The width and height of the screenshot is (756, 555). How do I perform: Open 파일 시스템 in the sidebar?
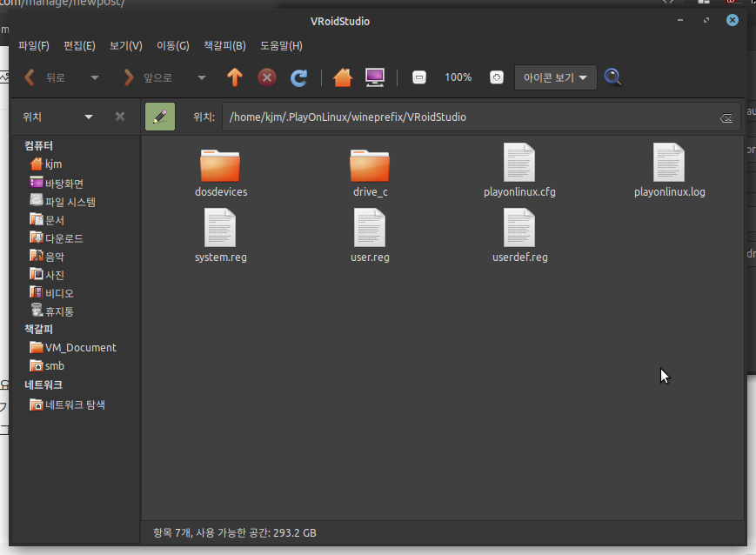tap(63, 202)
